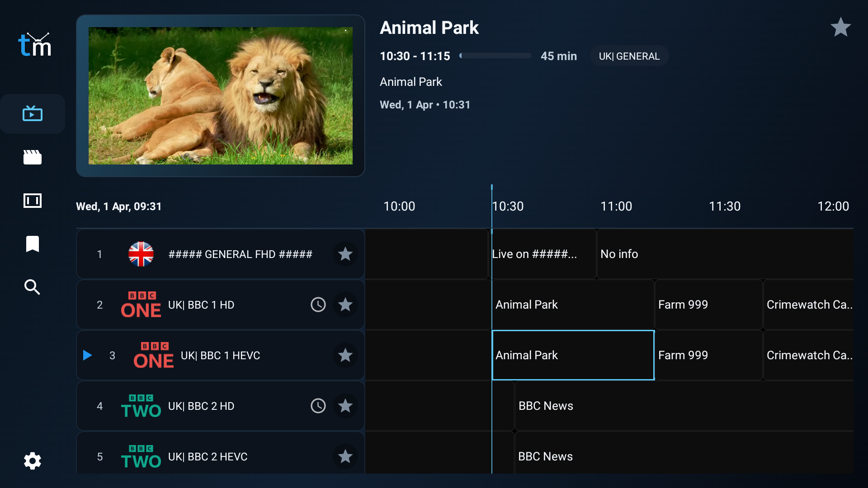Click the 11:00 time marker in guide
The height and width of the screenshot is (488, 868).
616,206
